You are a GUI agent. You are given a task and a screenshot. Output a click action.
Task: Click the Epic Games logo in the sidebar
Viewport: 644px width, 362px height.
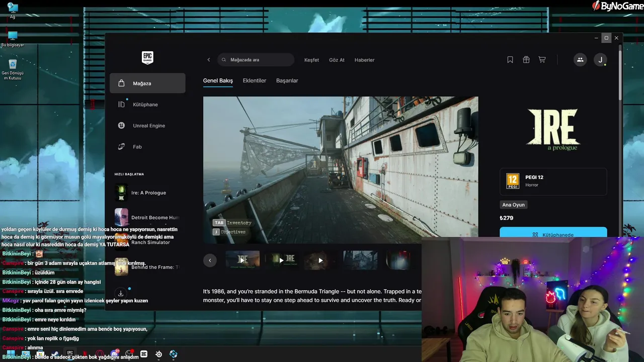(147, 58)
